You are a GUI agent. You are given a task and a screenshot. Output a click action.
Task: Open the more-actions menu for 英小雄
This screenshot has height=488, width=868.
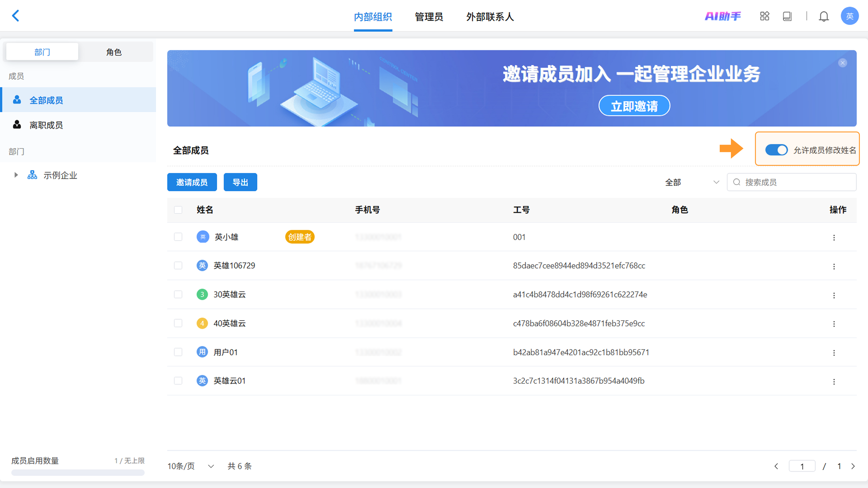(x=834, y=237)
